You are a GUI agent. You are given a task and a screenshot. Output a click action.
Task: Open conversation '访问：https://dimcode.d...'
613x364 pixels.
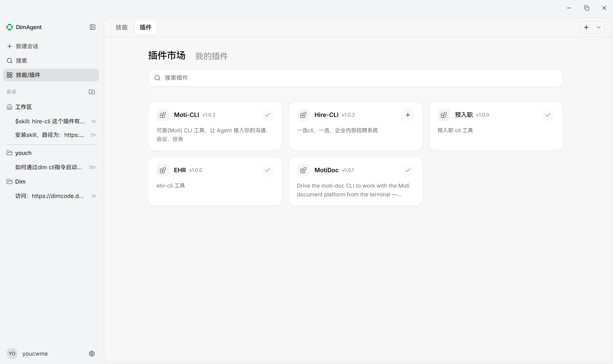click(51, 196)
